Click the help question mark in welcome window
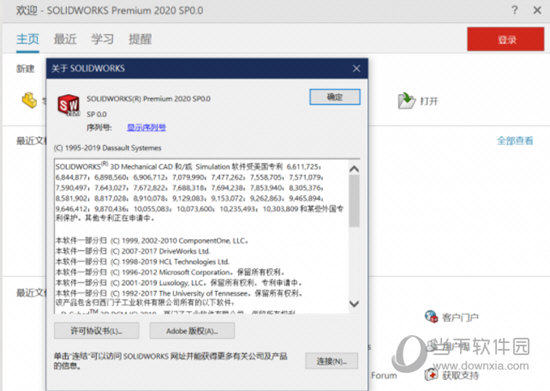Image resolution: width=550 pixels, height=391 pixels. coord(514,10)
